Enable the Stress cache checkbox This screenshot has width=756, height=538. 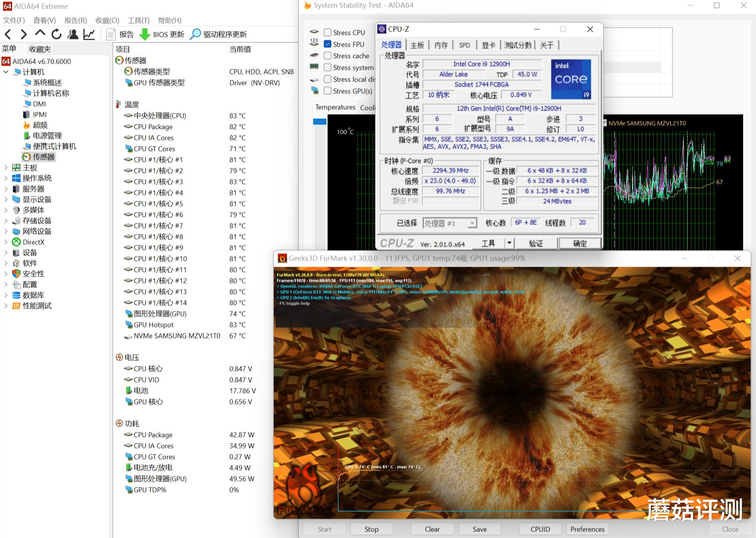pyautogui.click(x=328, y=56)
